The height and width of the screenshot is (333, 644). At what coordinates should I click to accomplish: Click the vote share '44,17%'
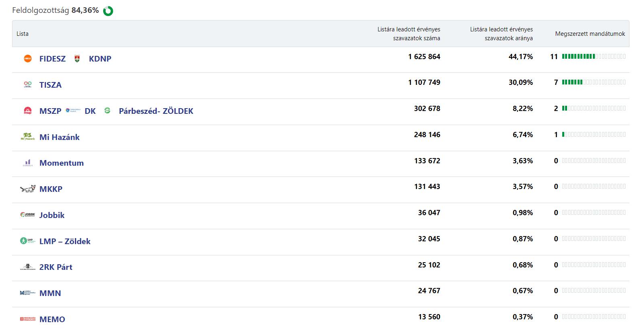pyautogui.click(x=521, y=57)
